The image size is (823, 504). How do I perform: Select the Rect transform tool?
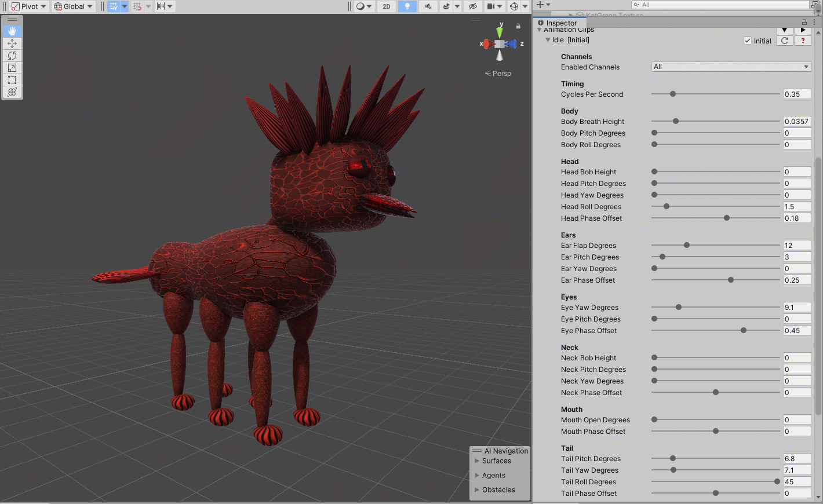click(12, 80)
